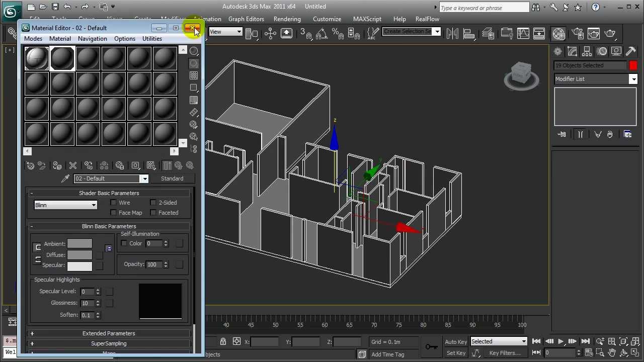Click red object color swatch in command panel
Viewport: 644px width, 362px height.
[x=633, y=65]
